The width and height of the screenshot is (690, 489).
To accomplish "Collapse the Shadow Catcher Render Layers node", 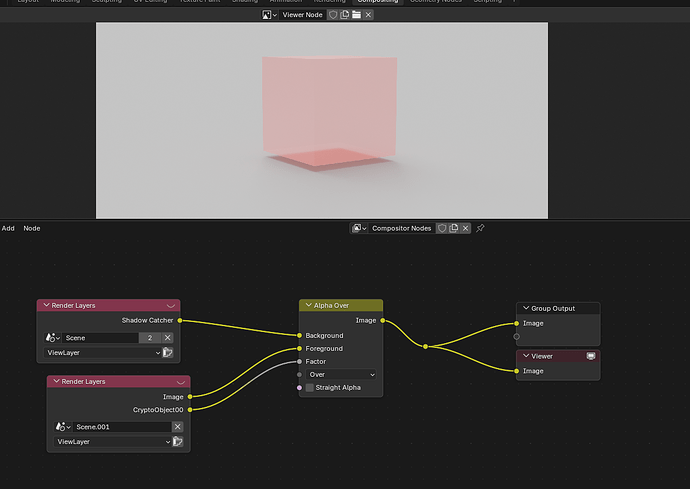I will [46, 305].
